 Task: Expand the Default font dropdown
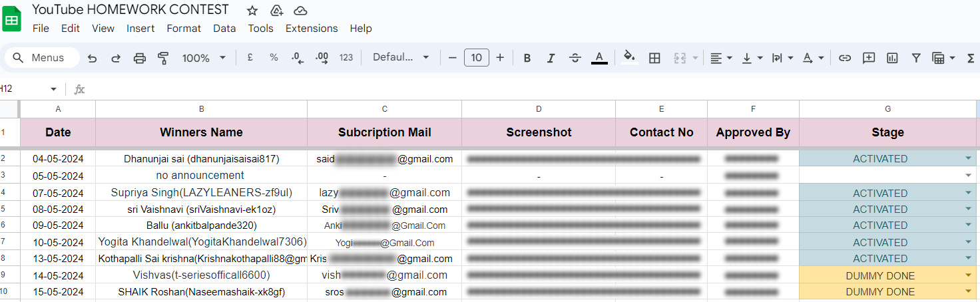[x=401, y=58]
